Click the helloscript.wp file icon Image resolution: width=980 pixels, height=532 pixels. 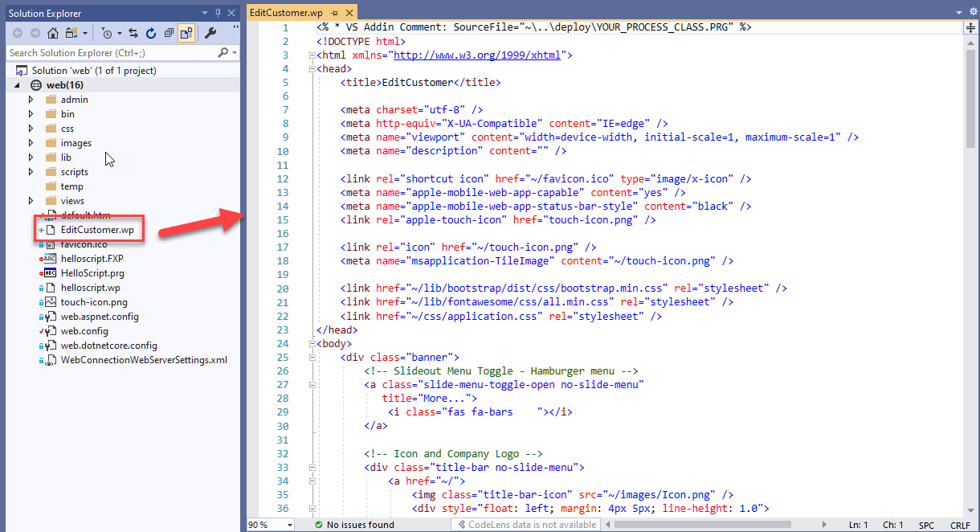point(51,288)
